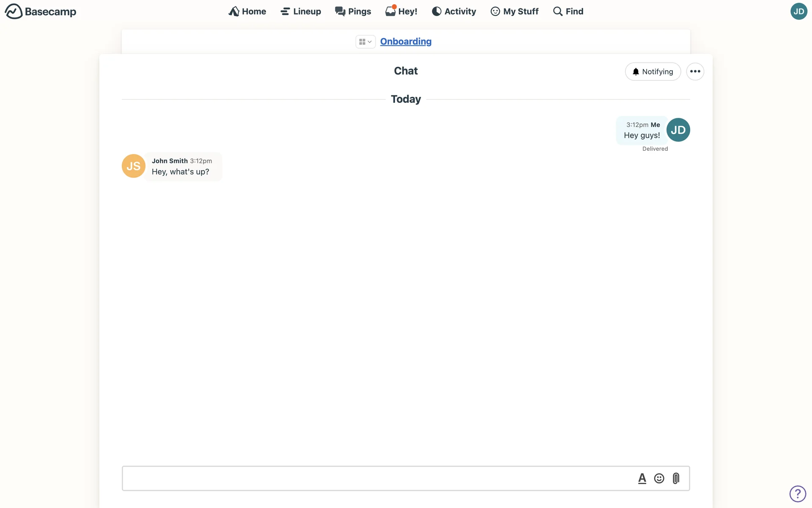Follow the Onboarding project link

406,41
